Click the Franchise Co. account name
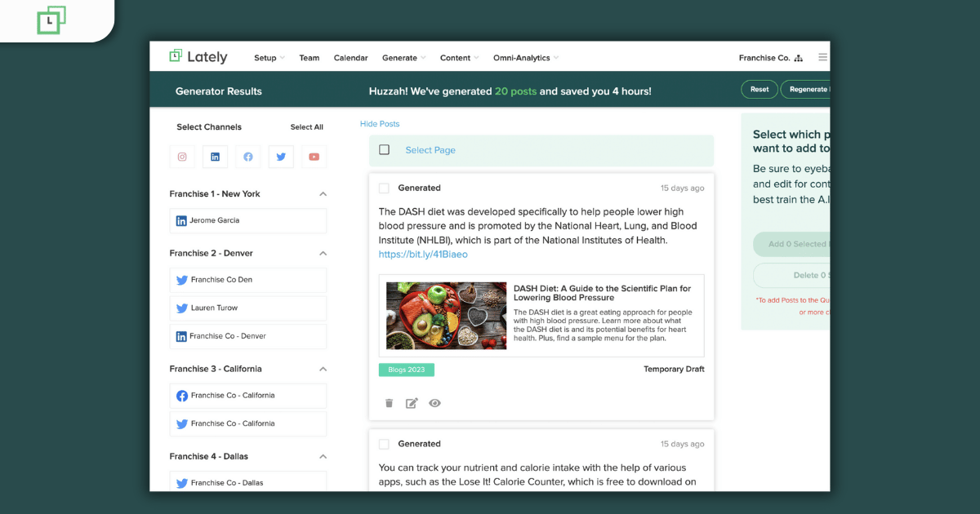Viewport: 980px width, 514px height. pos(764,58)
